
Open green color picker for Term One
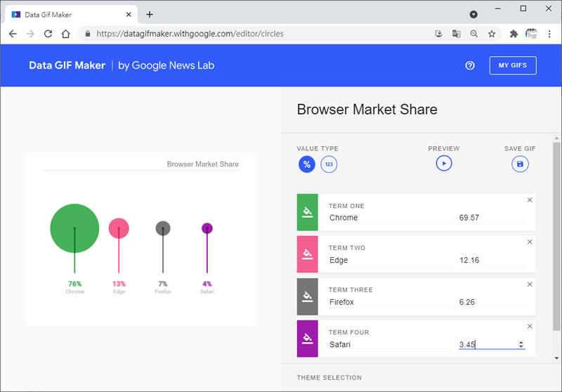coord(307,212)
